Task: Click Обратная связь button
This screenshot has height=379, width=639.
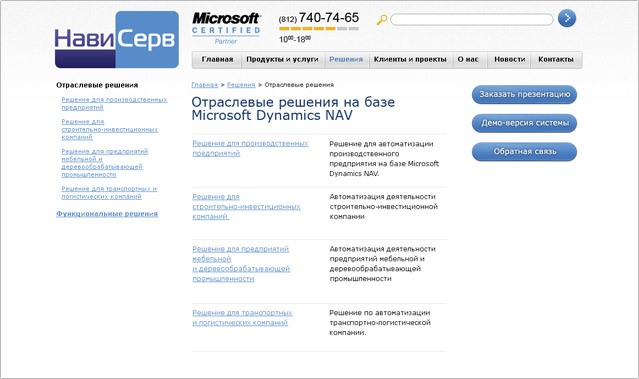Action: click(x=524, y=152)
